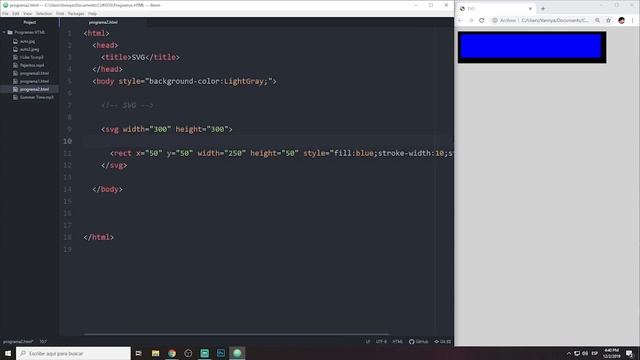640x360 pixels.
Task: Open Summer Time.mp3 in the tree view
Action: 37,97
